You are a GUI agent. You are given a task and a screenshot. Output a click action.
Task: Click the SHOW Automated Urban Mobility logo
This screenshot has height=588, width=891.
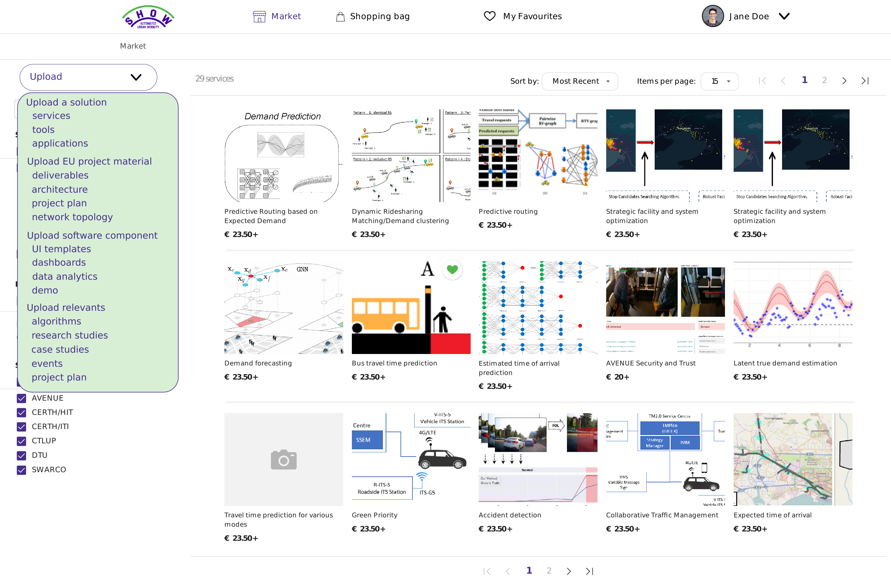[148, 17]
